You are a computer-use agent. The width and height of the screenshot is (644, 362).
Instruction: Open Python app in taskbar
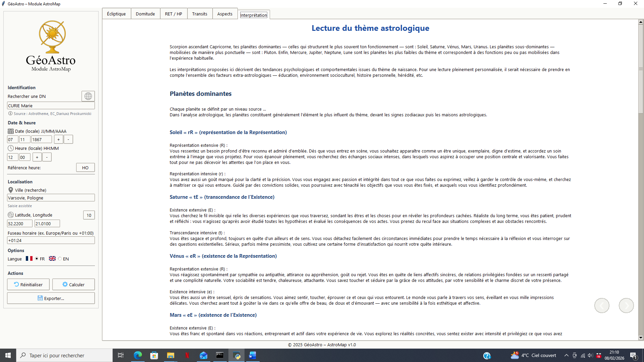[x=236, y=355]
